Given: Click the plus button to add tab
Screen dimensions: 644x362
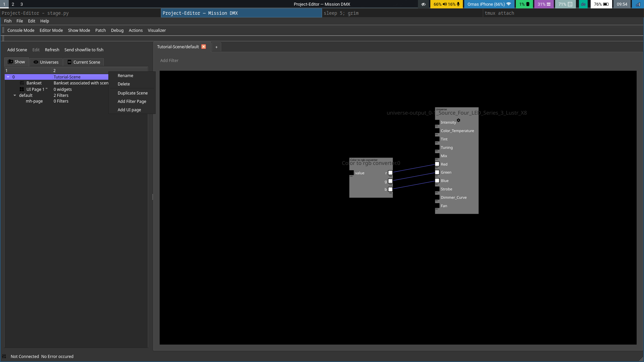Looking at the screenshot, I should (x=216, y=47).
